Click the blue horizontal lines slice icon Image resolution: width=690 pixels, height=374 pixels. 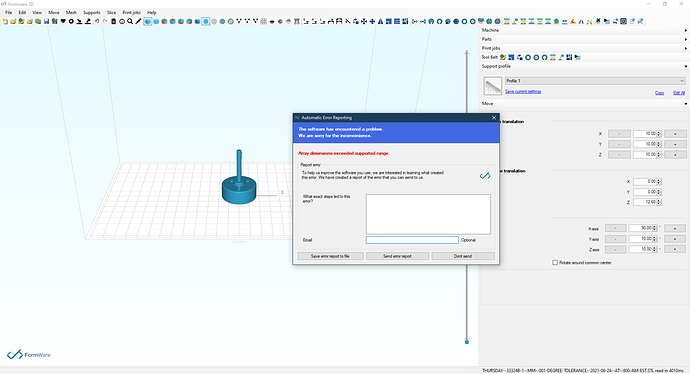click(x=397, y=21)
